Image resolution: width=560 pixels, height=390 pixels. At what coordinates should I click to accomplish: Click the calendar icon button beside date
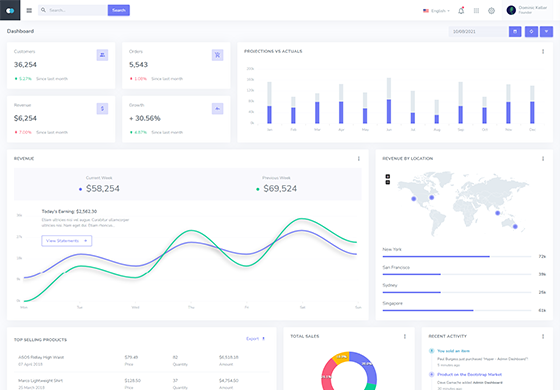(515, 31)
